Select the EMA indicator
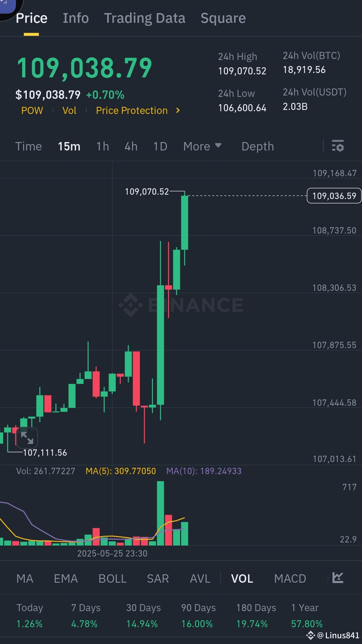 tap(66, 579)
